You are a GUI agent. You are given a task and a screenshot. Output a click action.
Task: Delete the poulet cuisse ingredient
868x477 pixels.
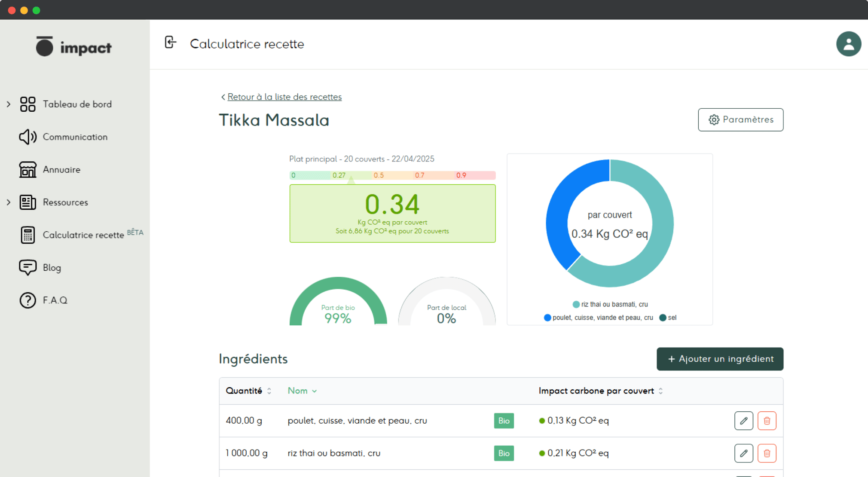click(767, 421)
